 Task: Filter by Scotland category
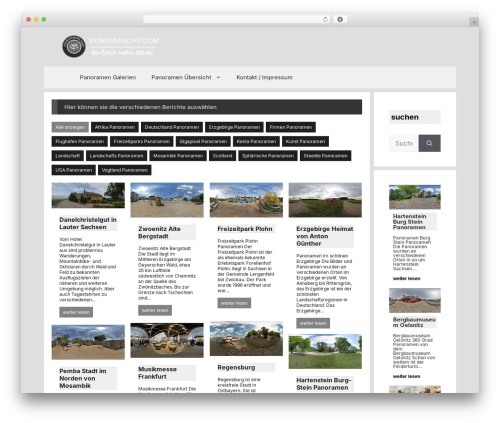222,156
